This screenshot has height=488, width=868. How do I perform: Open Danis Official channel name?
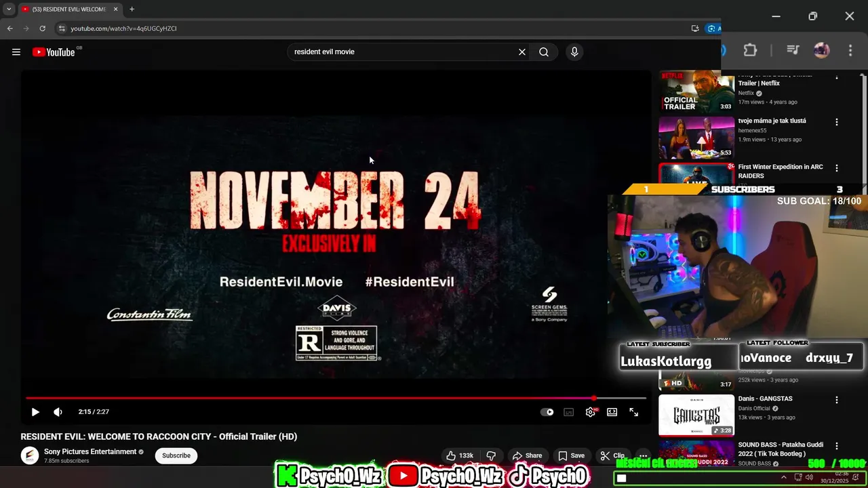[x=754, y=409]
